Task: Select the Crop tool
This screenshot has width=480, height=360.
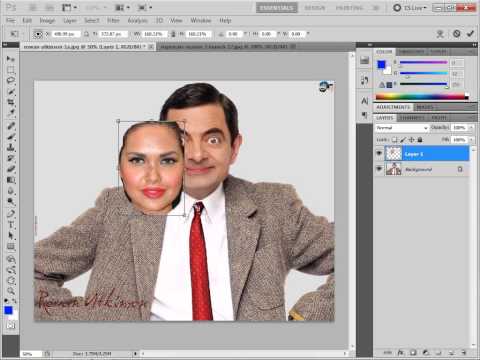Action: tap(11, 102)
